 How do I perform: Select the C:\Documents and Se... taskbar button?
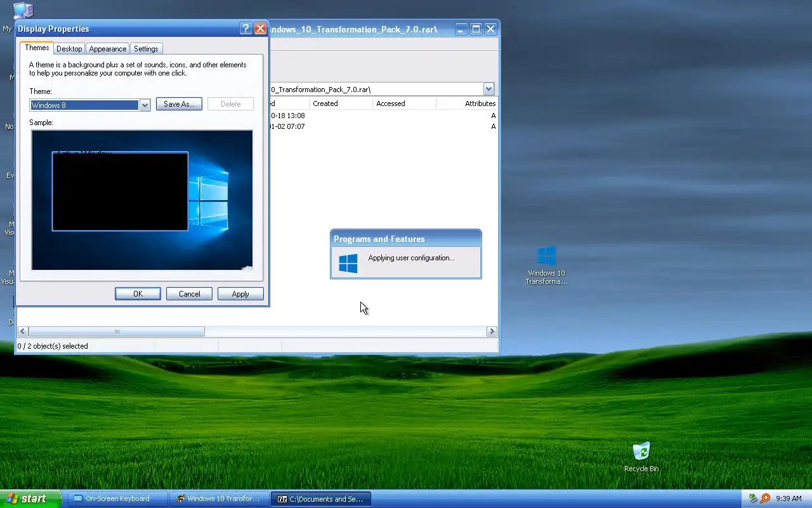click(x=320, y=498)
